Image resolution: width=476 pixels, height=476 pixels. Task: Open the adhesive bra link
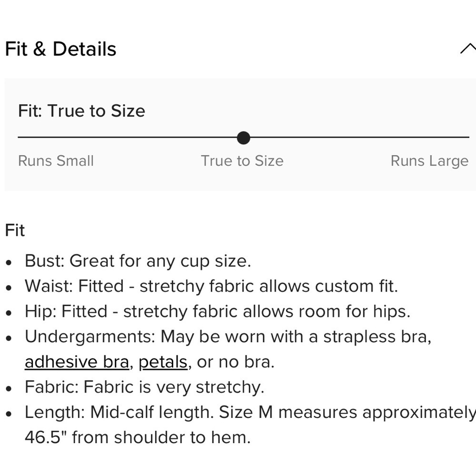click(x=77, y=362)
